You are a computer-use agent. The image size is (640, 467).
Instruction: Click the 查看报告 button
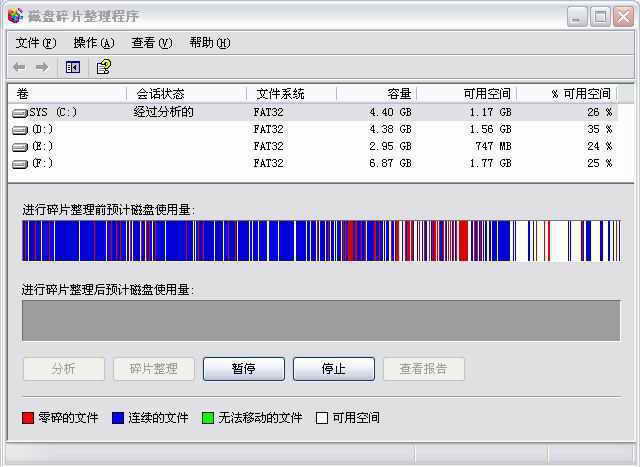pos(423,369)
